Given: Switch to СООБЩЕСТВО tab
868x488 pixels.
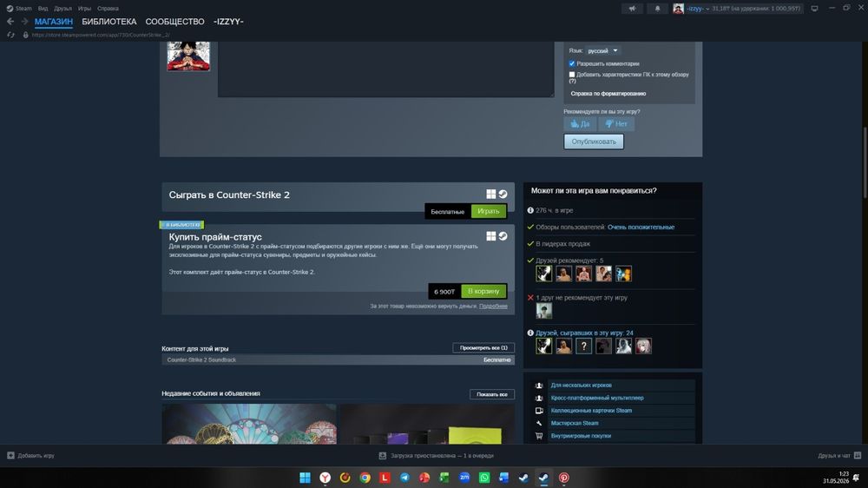Looking at the screenshot, I should tap(175, 22).
